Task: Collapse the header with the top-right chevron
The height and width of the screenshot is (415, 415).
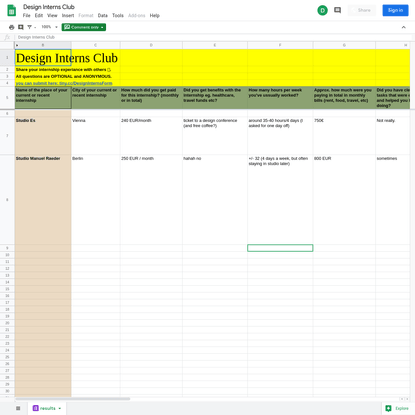Action: (403, 27)
